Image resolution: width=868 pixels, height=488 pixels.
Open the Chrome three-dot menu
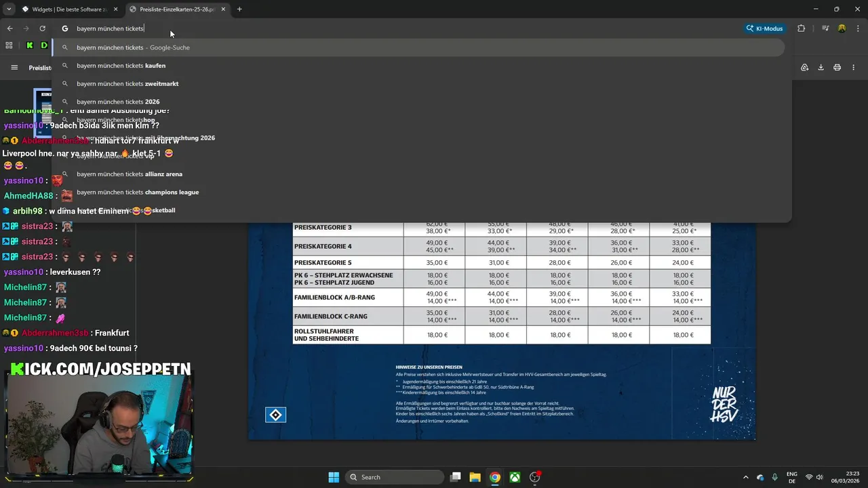(857, 28)
